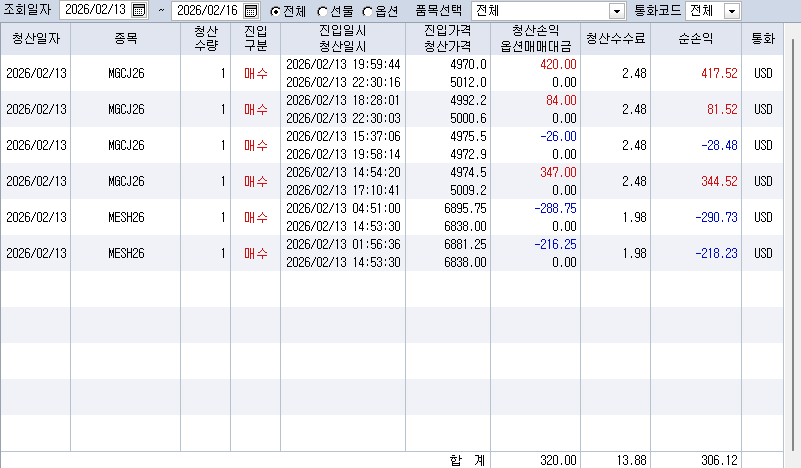Click the 조회일자 label
This screenshot has height=468, width=801.
click(28, 11)
